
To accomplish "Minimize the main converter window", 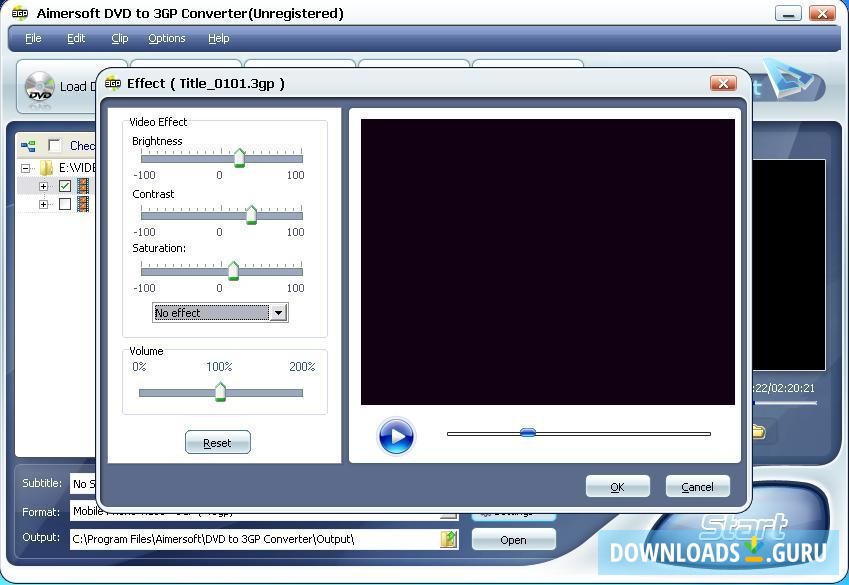I will tap(788, 14).
